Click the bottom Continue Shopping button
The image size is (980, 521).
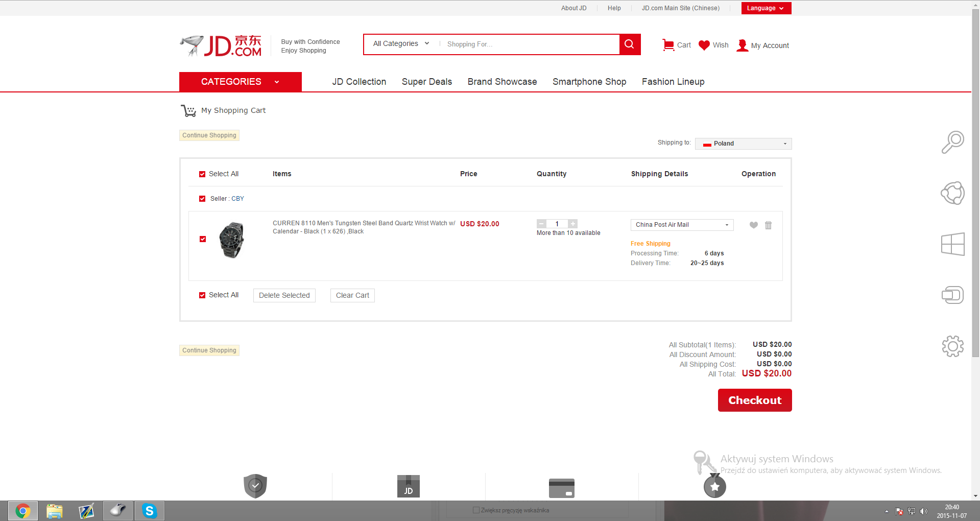(x=209, y=350)
